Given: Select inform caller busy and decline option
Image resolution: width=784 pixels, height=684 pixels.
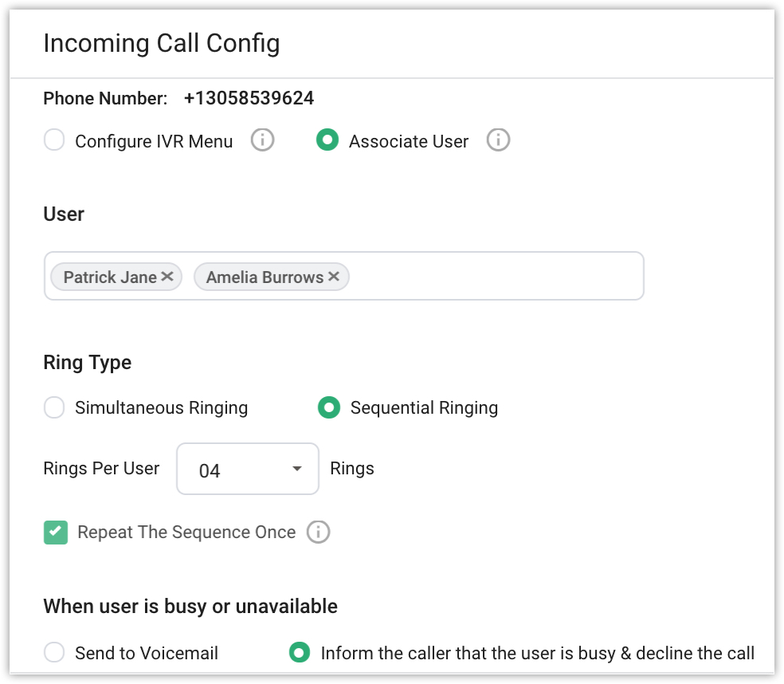Looking at the screenshot, I should click(299, 653).
